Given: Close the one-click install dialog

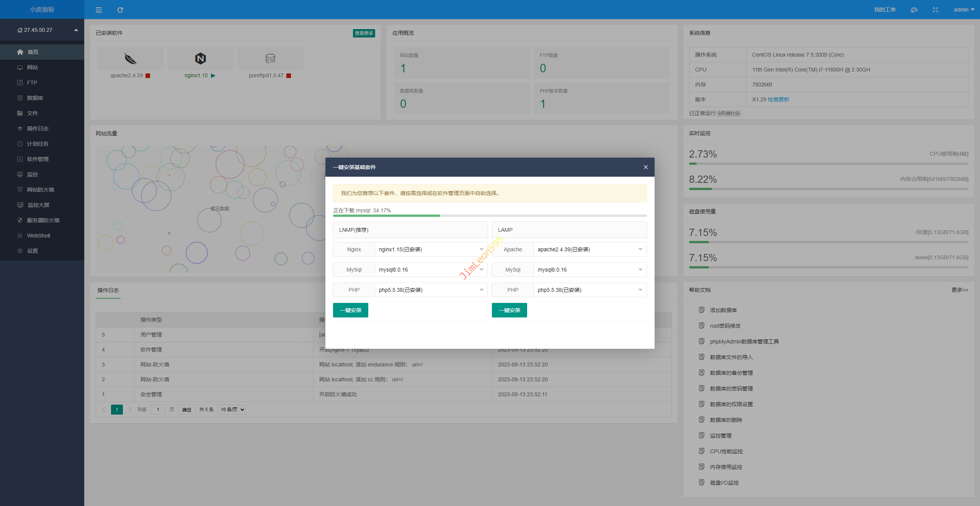Looking at the screenshot, I should [x=645, y=167].
